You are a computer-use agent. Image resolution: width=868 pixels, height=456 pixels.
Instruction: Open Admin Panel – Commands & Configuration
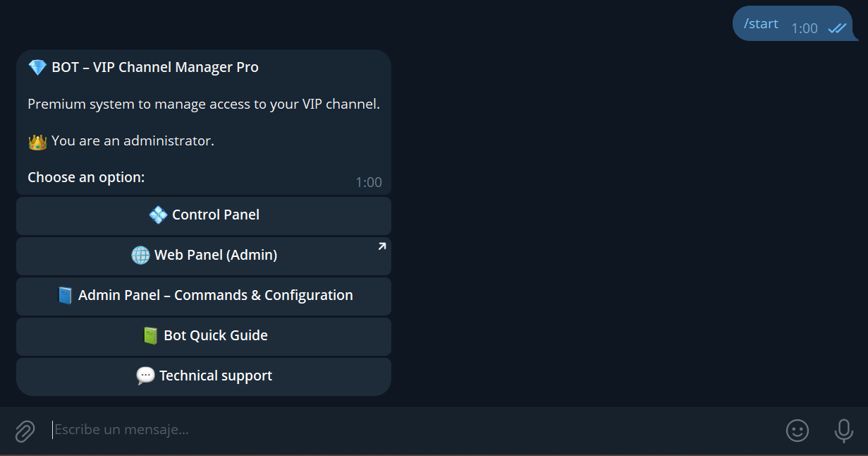coord(203,295)
